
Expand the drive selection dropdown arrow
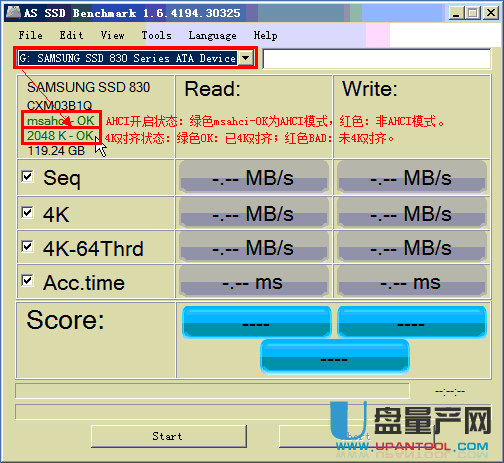246,58
